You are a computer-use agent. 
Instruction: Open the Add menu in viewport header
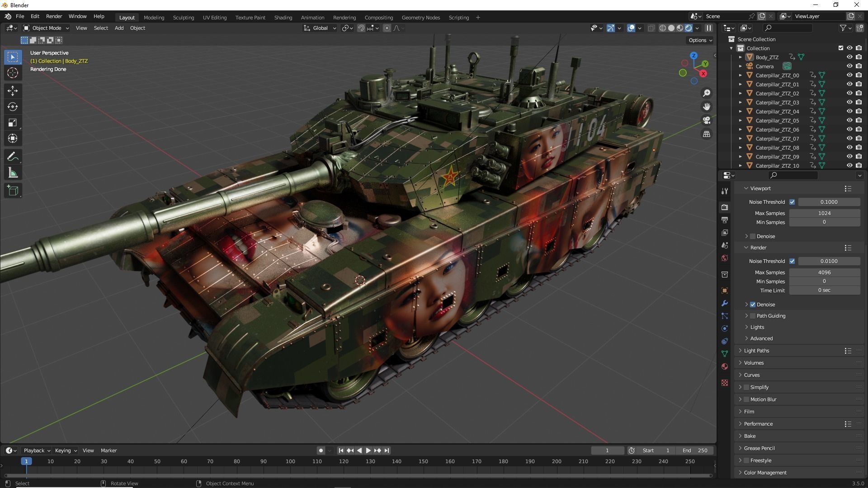(119, 28)
